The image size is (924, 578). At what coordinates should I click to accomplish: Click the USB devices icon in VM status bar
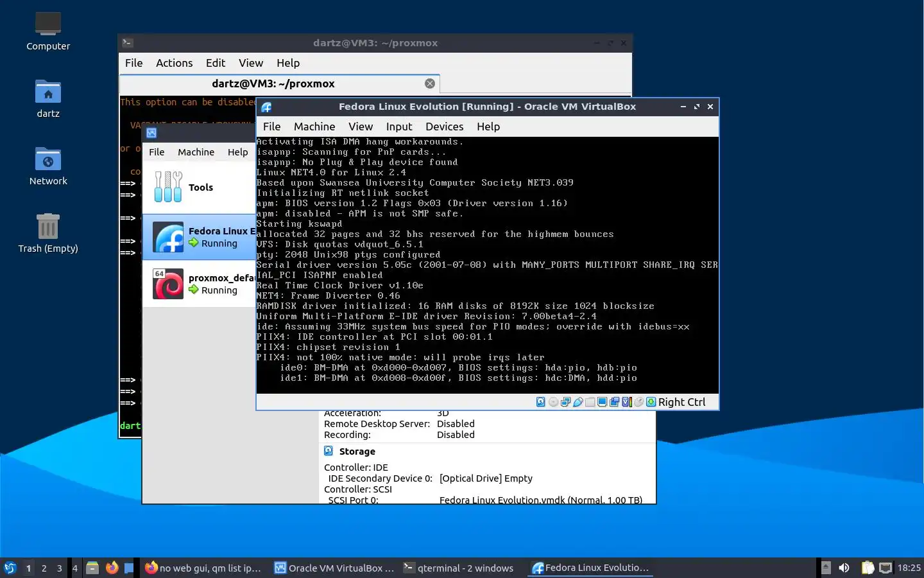point(578,402)
